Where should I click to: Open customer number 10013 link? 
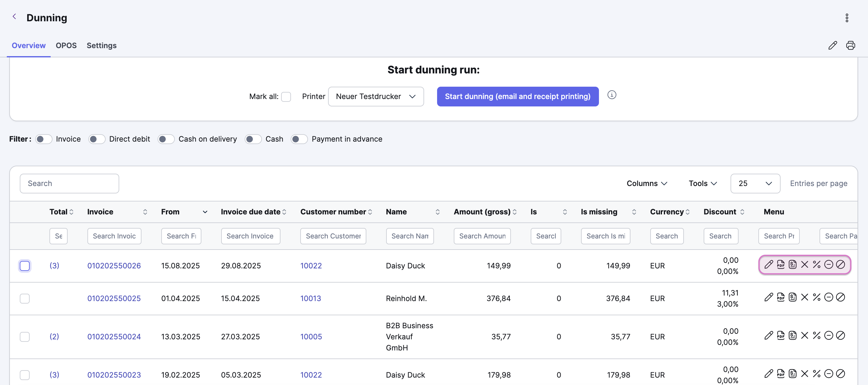pyautogui.click(x=310, y=299)
